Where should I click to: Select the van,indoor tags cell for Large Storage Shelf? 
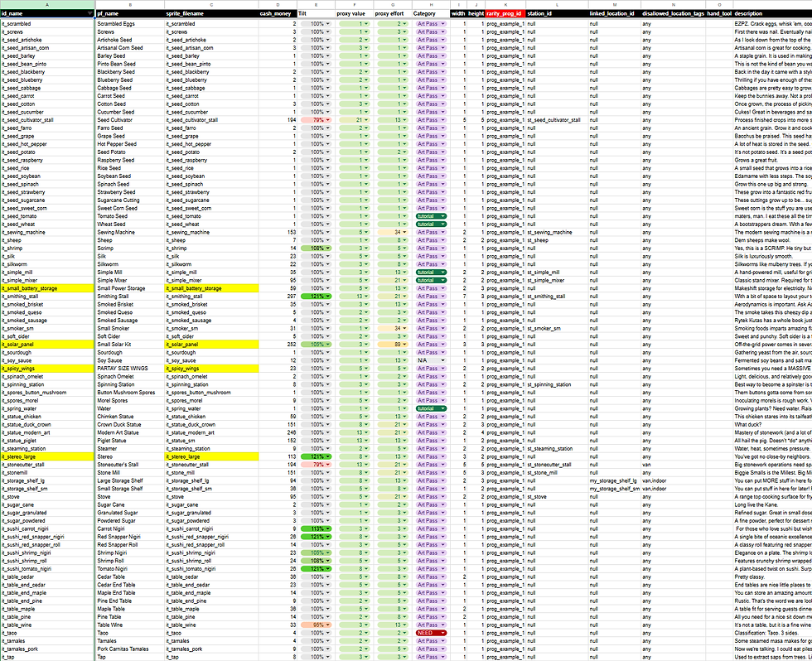coord(673,481)
